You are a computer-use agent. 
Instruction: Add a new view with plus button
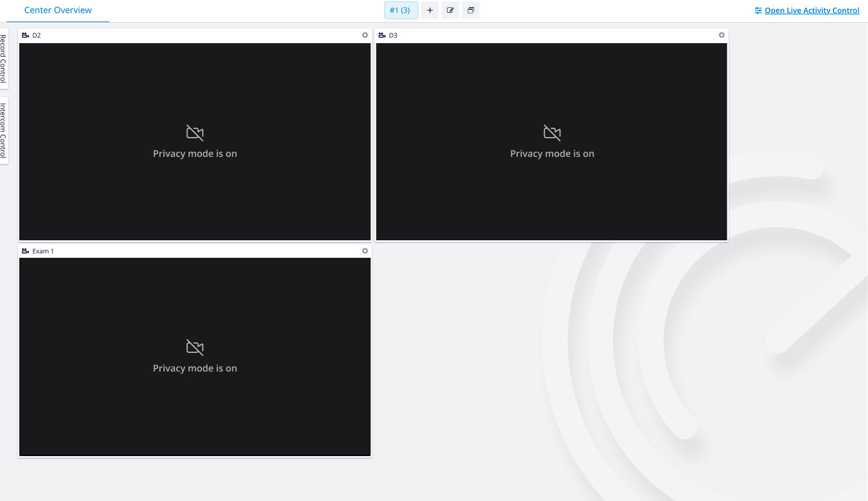pos(430,10)
